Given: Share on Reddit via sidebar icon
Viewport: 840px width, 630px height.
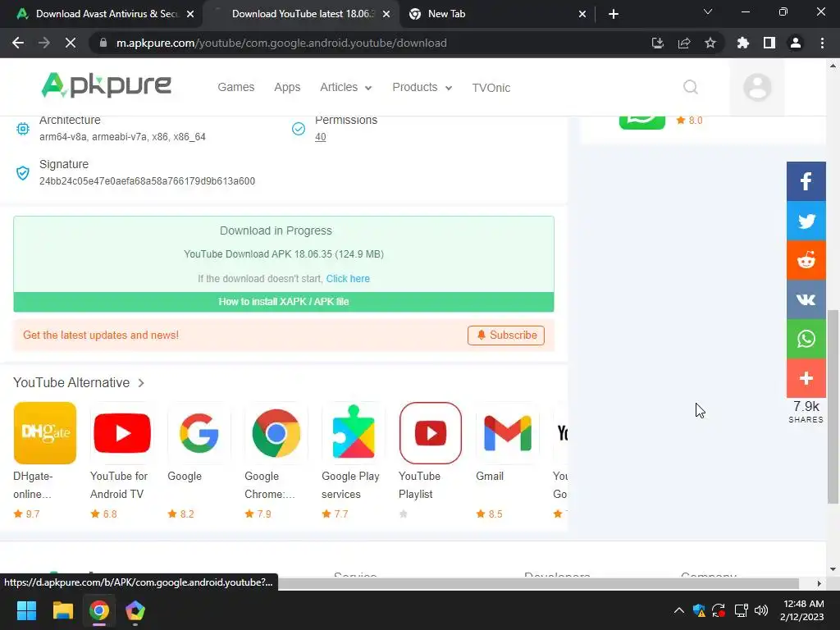Looking at the screenshot, I should (806, 260).
